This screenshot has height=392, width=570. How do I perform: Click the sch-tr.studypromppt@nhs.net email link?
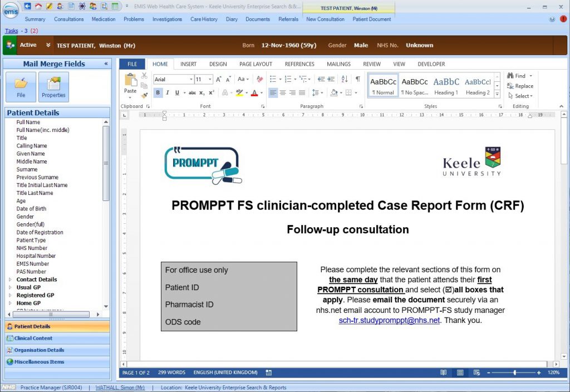[389, 320]
